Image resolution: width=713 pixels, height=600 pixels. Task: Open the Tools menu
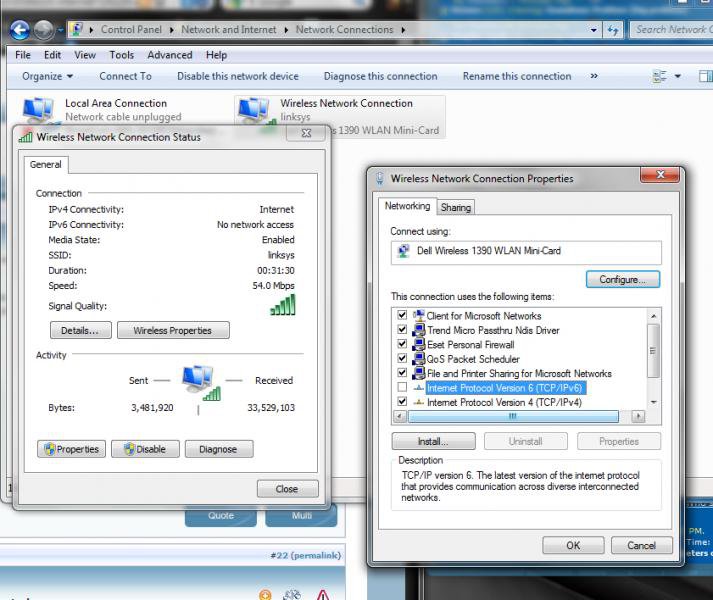(x=121, y=55)
